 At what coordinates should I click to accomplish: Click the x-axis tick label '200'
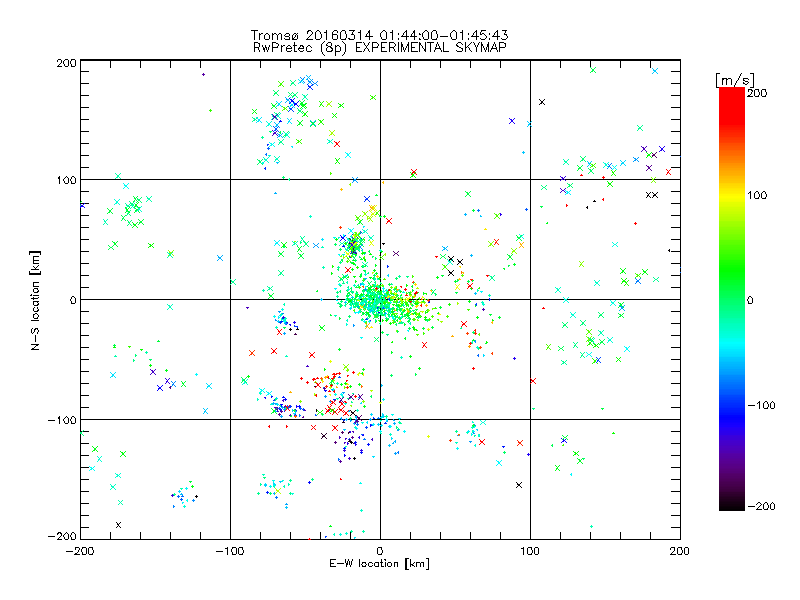point(680,551)
